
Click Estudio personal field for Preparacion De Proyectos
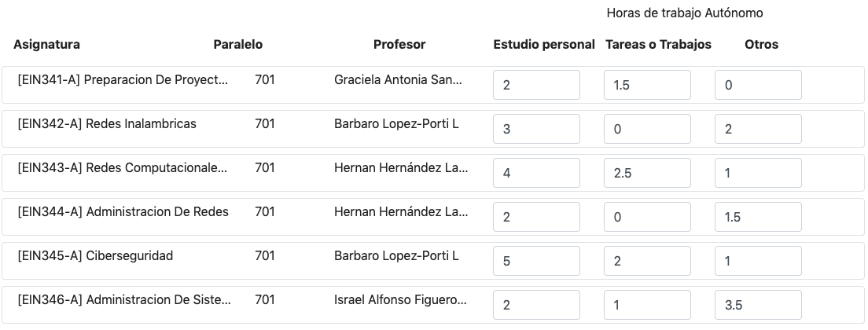click(x=536, y=85)
